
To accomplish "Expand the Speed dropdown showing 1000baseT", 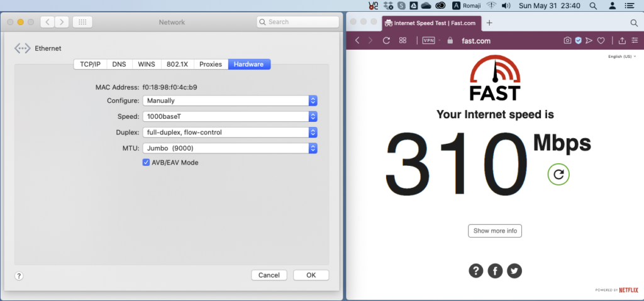I will pyautogui.click(x=230, y=116).
